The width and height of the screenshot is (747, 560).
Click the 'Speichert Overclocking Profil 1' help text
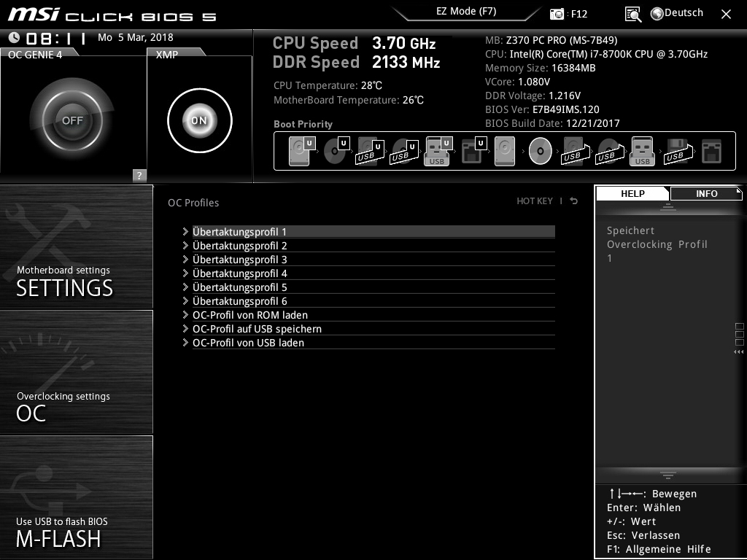coord(657,244)
